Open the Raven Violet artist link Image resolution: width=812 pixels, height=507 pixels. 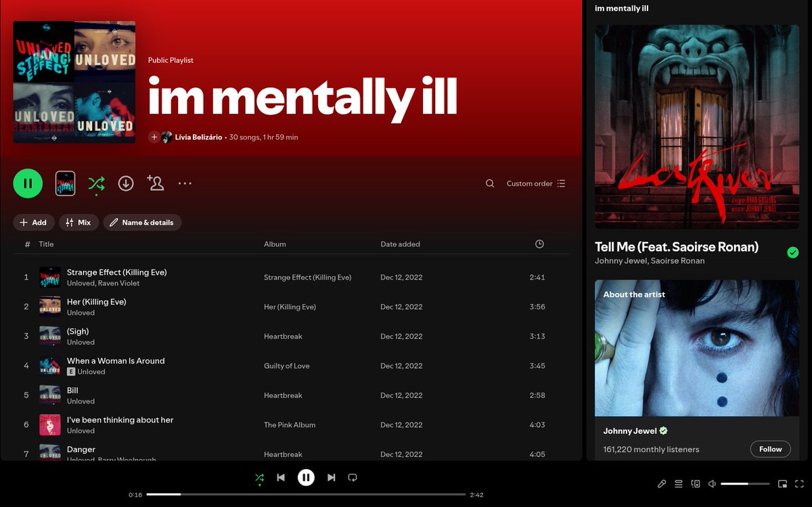point(119,283)
